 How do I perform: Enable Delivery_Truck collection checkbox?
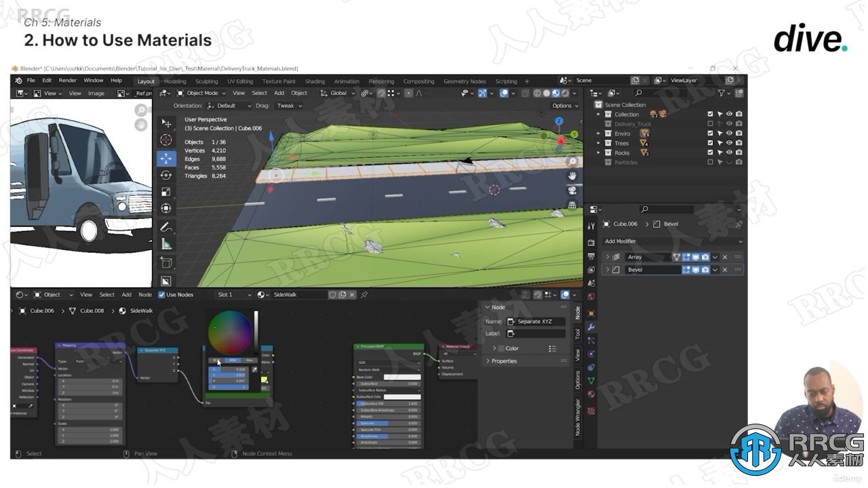click(x=710, y=124)
